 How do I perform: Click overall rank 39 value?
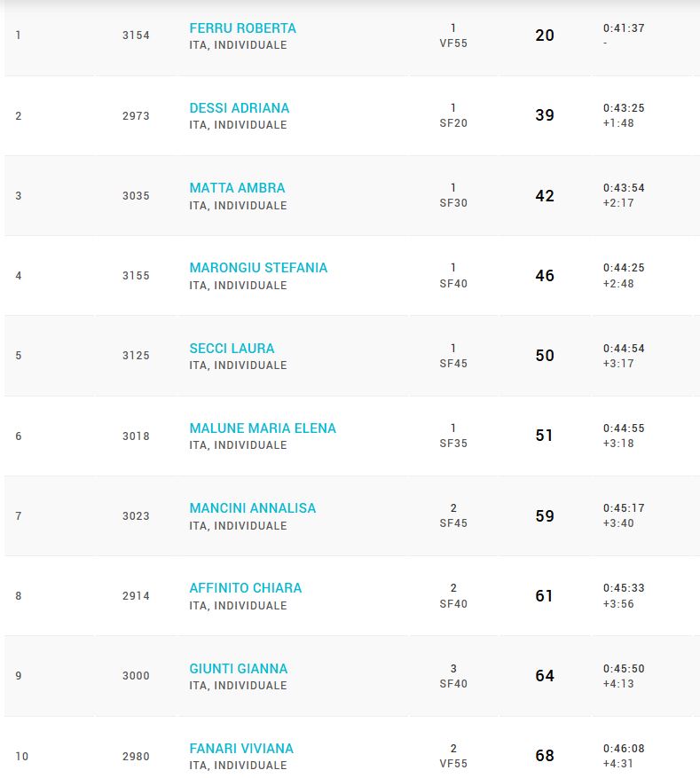[x=545, y=115]
